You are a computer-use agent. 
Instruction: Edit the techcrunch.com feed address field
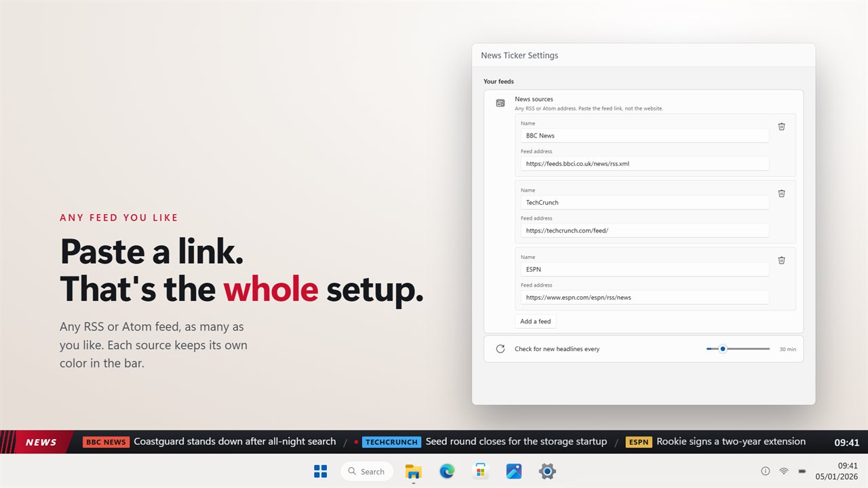(645, 230)
